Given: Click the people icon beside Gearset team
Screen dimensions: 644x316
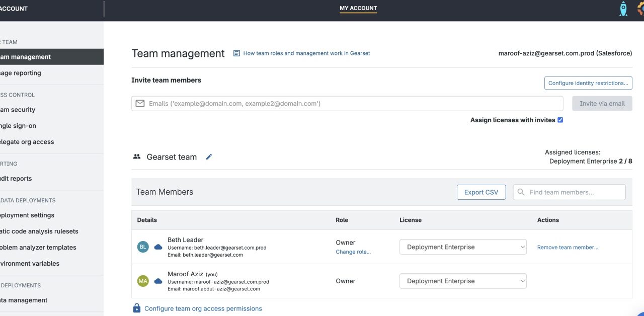Looking at the screenshot, I should pos(137,157).
